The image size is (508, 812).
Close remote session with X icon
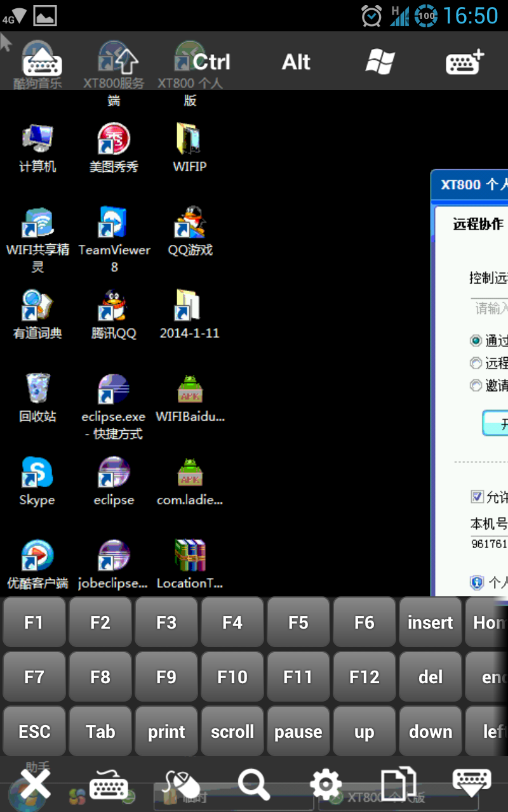35,783
